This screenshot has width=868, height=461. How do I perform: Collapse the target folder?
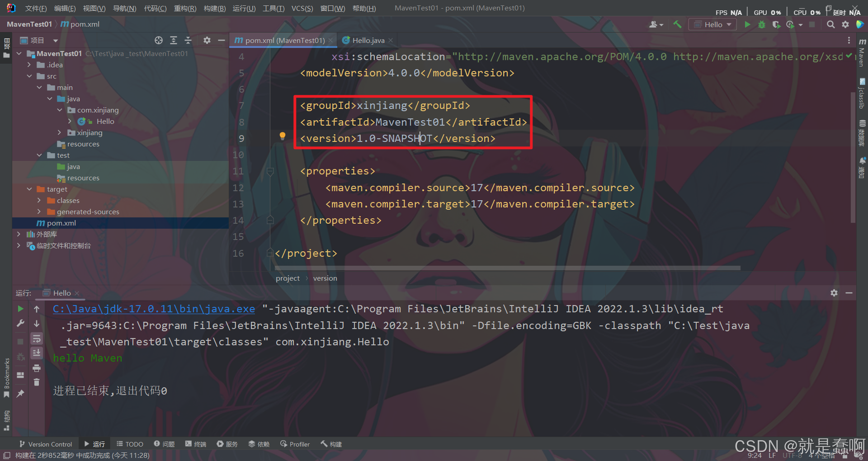29,189
